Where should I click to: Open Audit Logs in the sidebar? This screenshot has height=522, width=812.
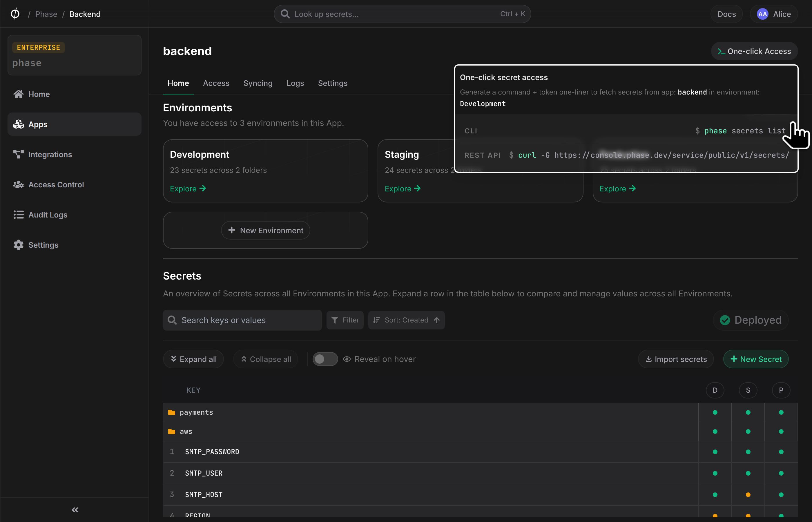[x=74, y=215]
